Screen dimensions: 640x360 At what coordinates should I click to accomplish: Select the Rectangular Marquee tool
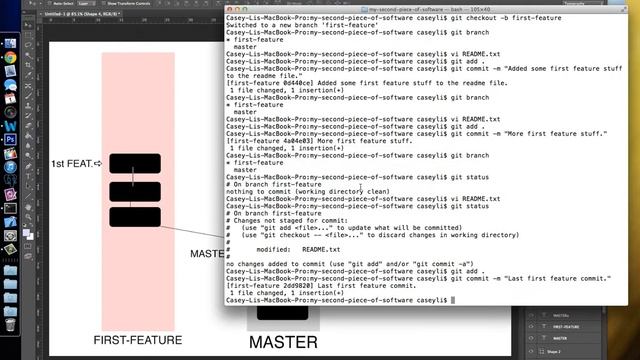28,35
